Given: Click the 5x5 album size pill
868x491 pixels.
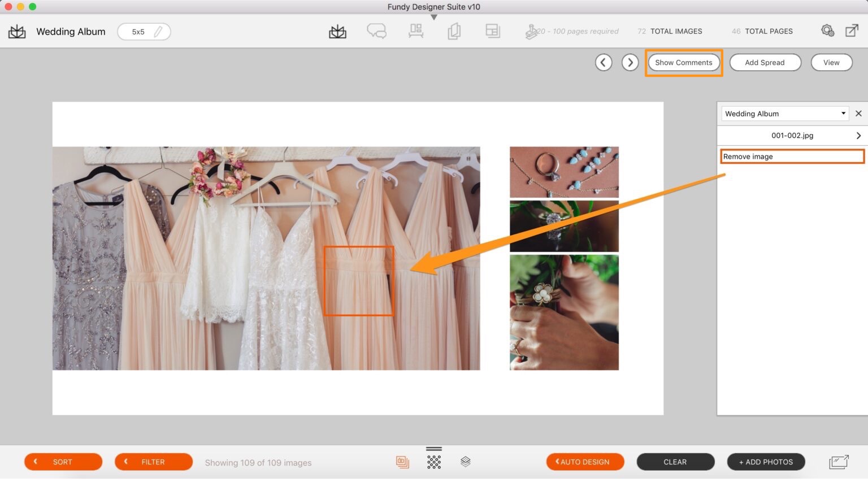Looking at the screenshot, I should [x=144, y=32].
